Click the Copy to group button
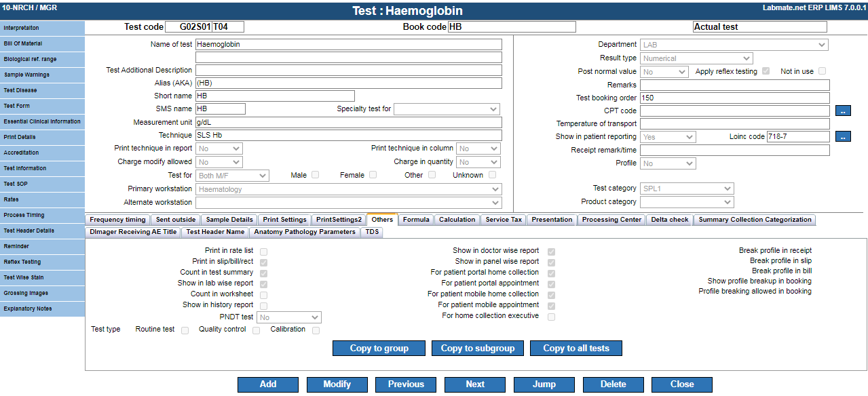 pyautogui.click(x=379, y=349)
